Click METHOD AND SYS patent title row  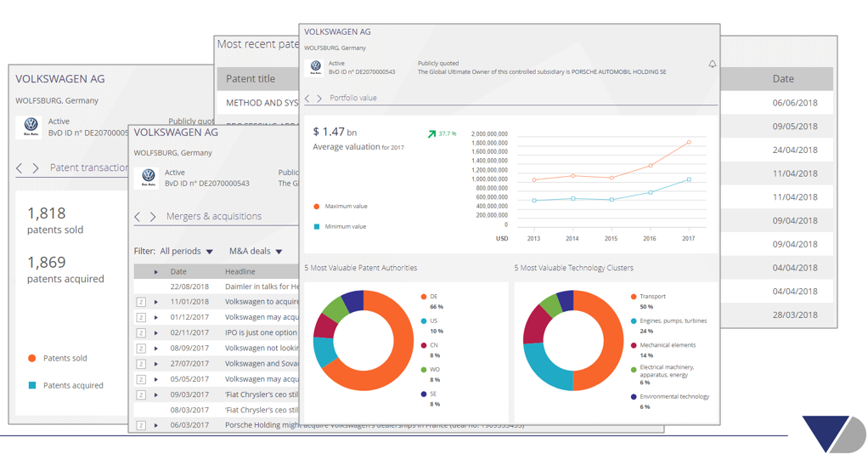pos(262,103)
